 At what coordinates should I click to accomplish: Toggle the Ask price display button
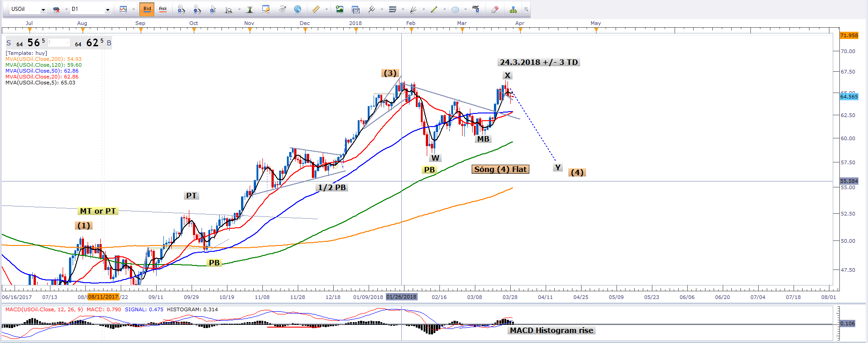(x=163, y=9)
